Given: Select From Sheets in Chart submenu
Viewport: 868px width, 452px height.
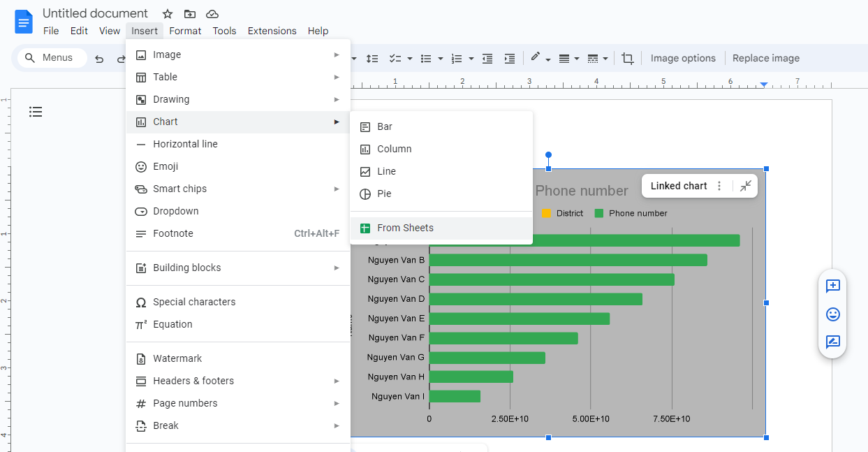Looking at the screenshot, I should (x=405, y=228).
